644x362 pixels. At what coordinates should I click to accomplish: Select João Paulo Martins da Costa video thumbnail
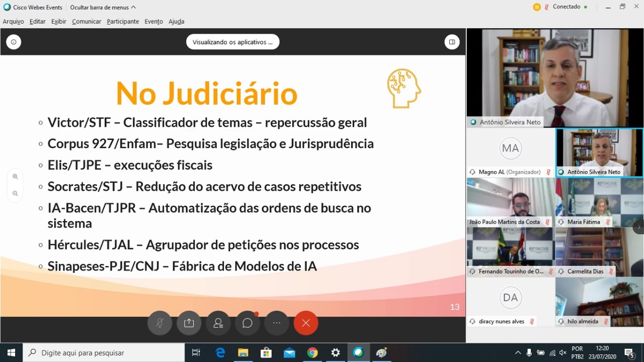(x=510, y=202)
